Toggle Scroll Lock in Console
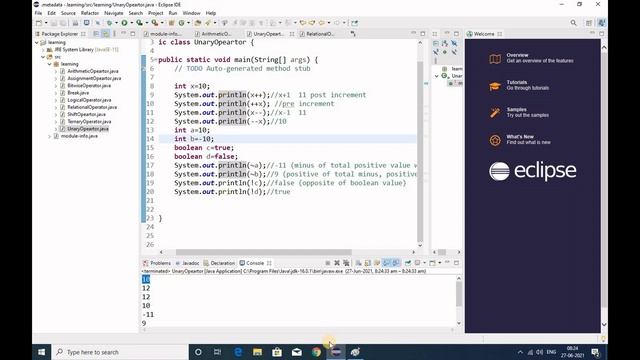 [x=367, y=263]
